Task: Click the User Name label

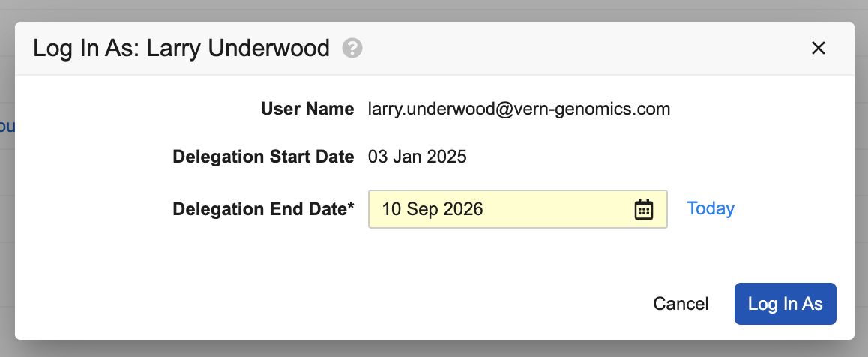Action: coord(307,109)
